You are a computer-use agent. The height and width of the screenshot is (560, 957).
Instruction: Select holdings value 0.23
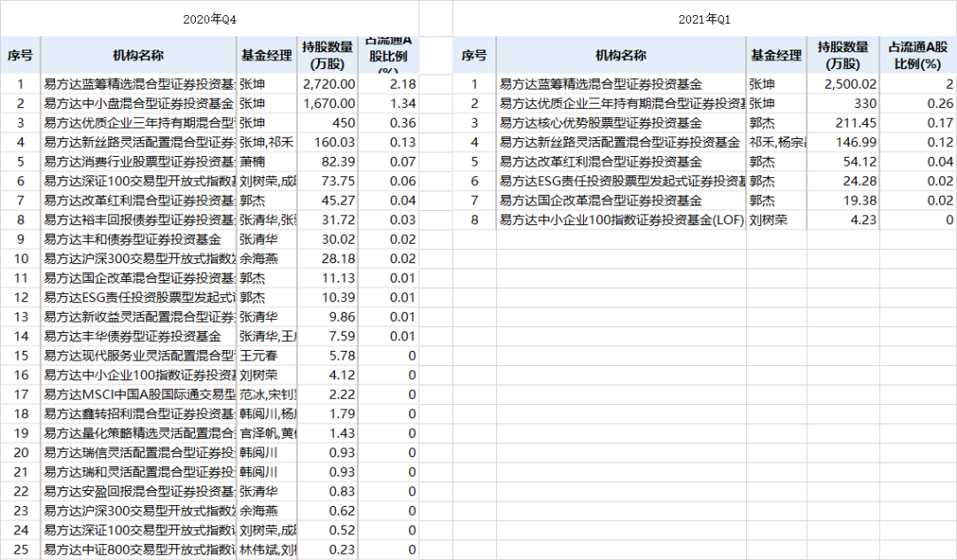point(328,550)
